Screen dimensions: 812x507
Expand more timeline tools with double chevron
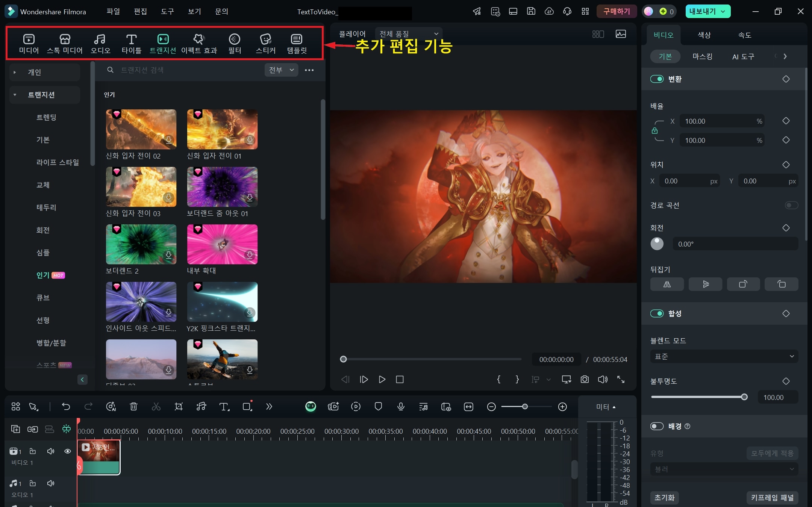pos(269,407)
